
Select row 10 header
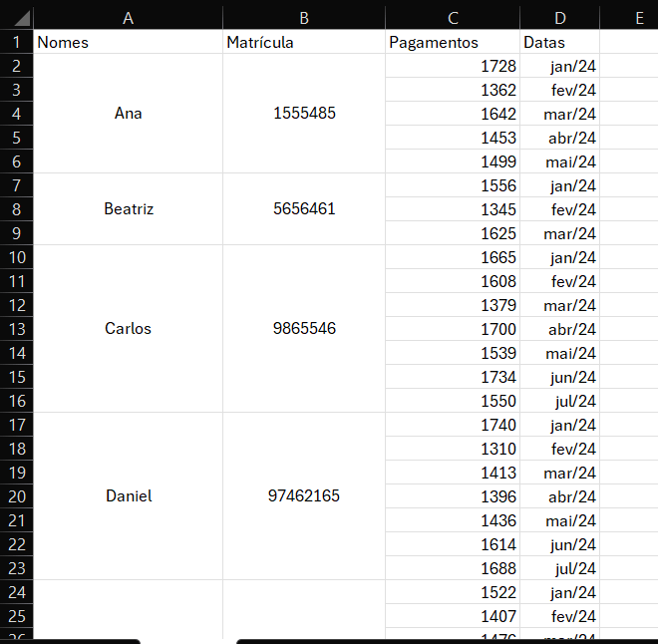coord(16,257)
